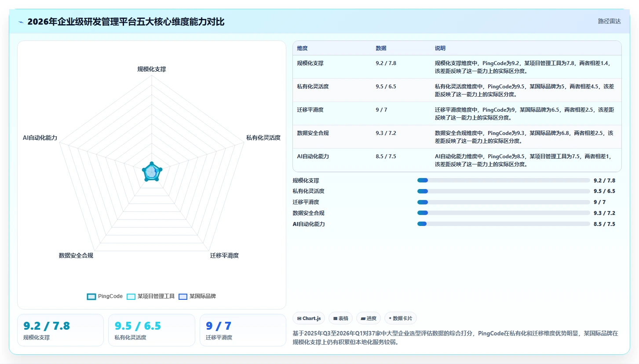Click the PingCode legend label

pos(110,296)
